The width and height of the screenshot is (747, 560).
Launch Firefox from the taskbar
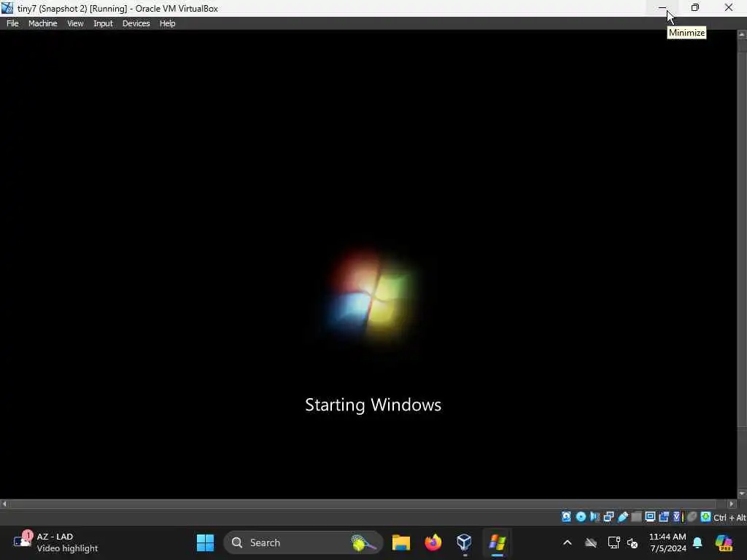pos(433,542)
